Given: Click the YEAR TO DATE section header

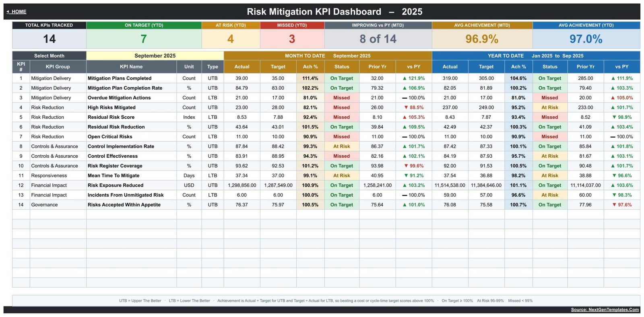Looking at the screenshot, I should tap(536, 56).
